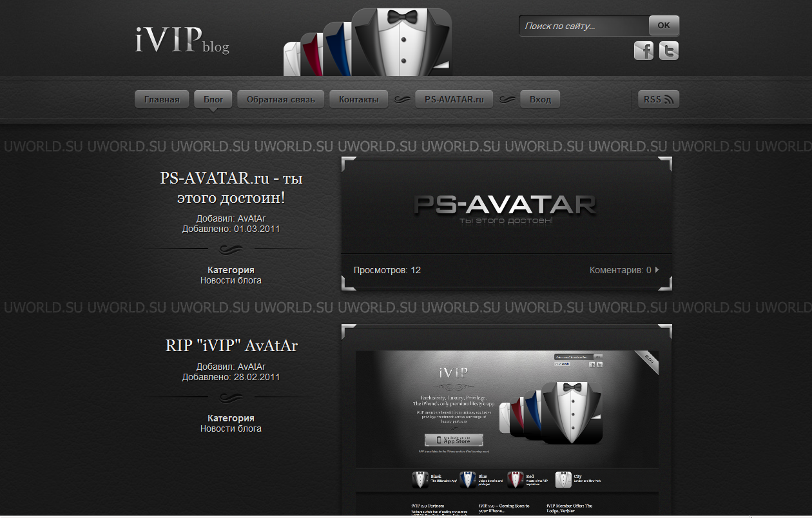812x518 pixels.
Task: Open the Контакты menu item
Action: point(359,99)
